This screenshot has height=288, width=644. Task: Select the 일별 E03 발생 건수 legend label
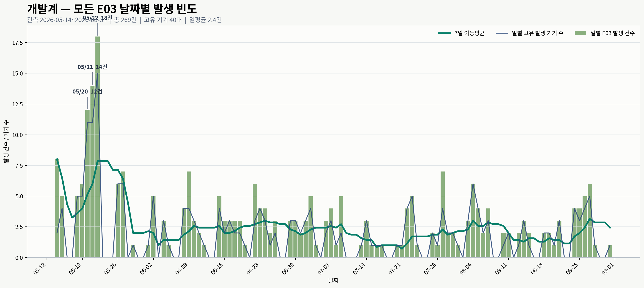612,33
